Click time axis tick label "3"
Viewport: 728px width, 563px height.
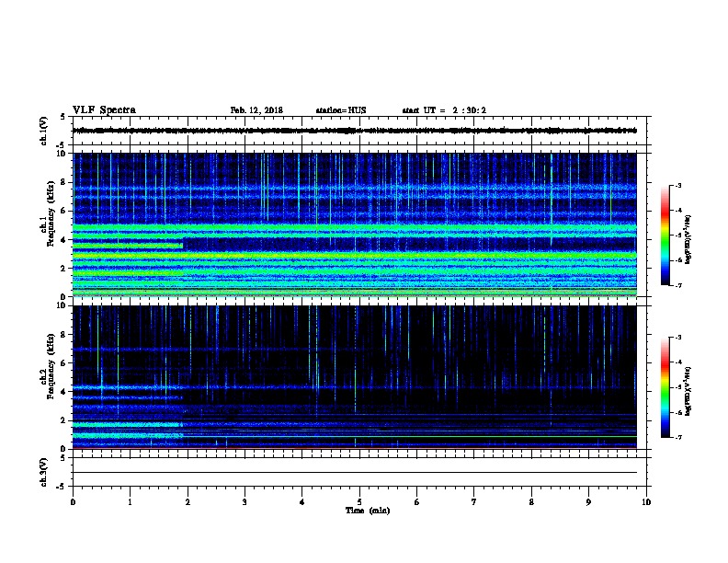pos(245,501)
